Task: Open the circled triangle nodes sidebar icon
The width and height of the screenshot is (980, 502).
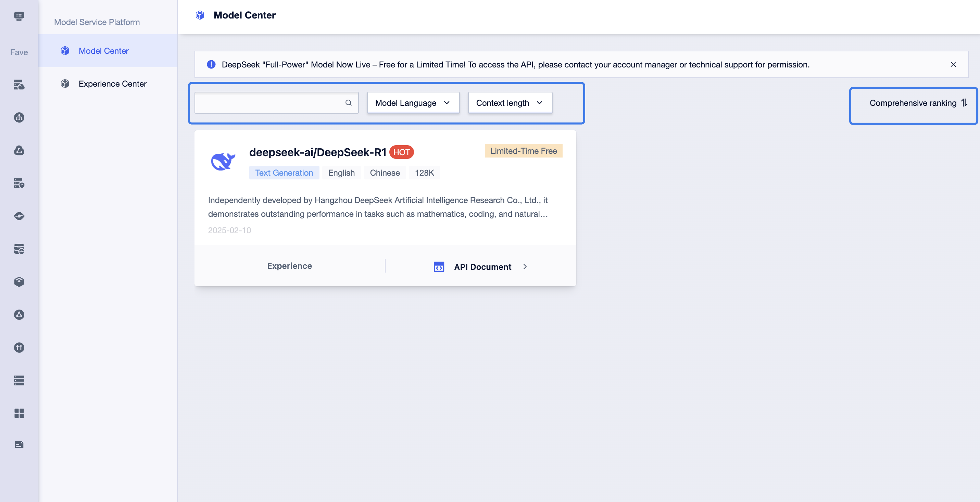Action: coord(19,314)
